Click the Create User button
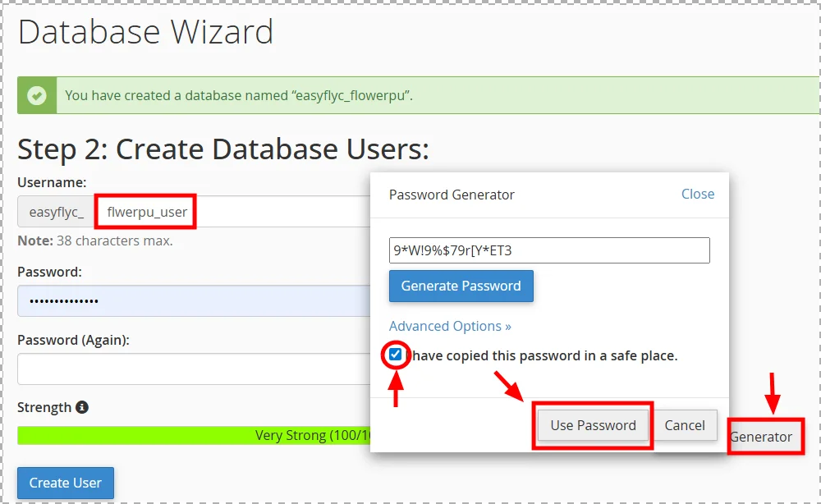 coord(65,483)
